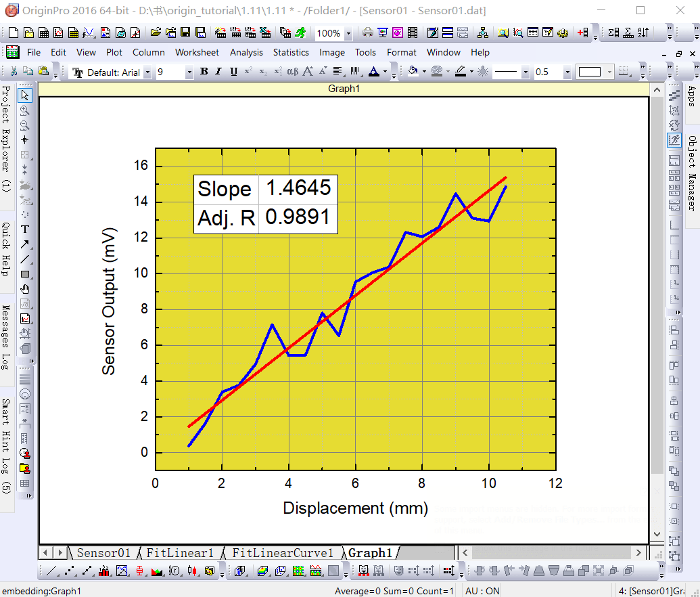The image size is (700, 597).
Task: Click the New Function plot icon
Action: (88, 32)
